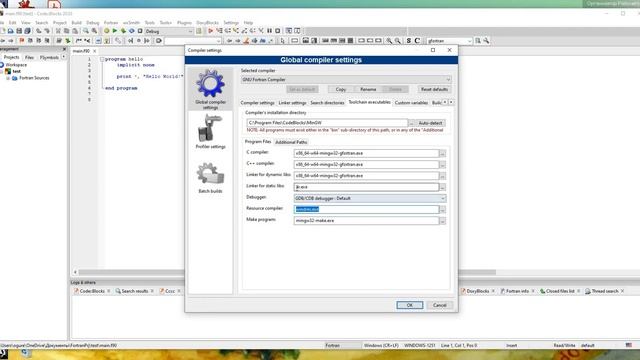The width and height of the screenshot is (640, 360).
Task: Click the Stop debugger icon
Action: click(x=278, y=31)
